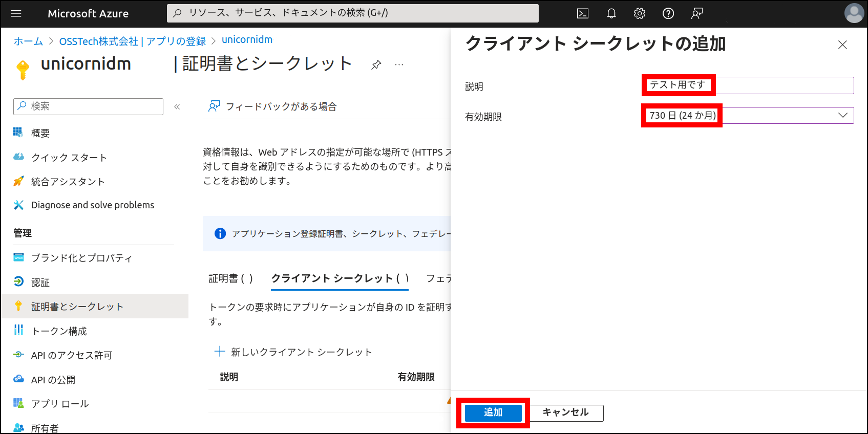Open Cloud Shell from the top bar
Screen dimensions: 868x434
click(583, 14)
